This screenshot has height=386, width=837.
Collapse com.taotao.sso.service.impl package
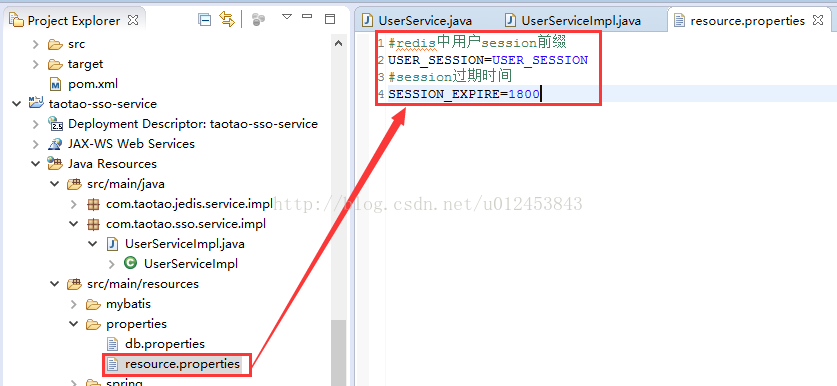[74, 224]
